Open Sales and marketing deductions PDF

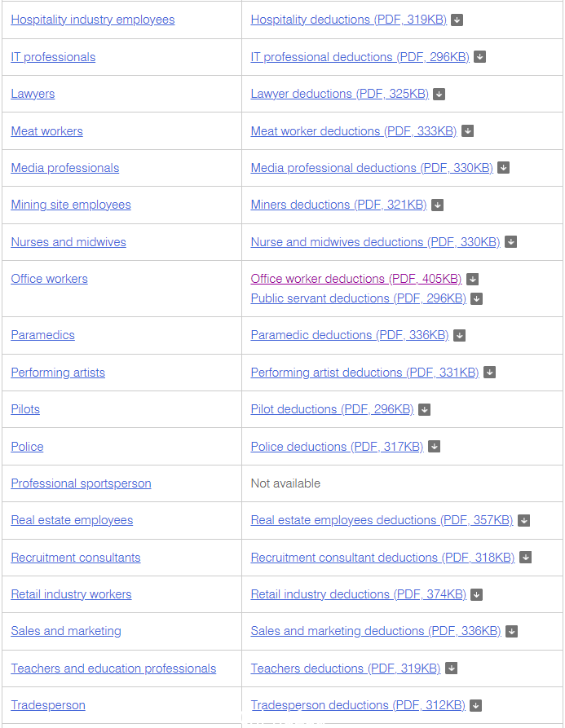pyautogui.click(x=376, y=632)
